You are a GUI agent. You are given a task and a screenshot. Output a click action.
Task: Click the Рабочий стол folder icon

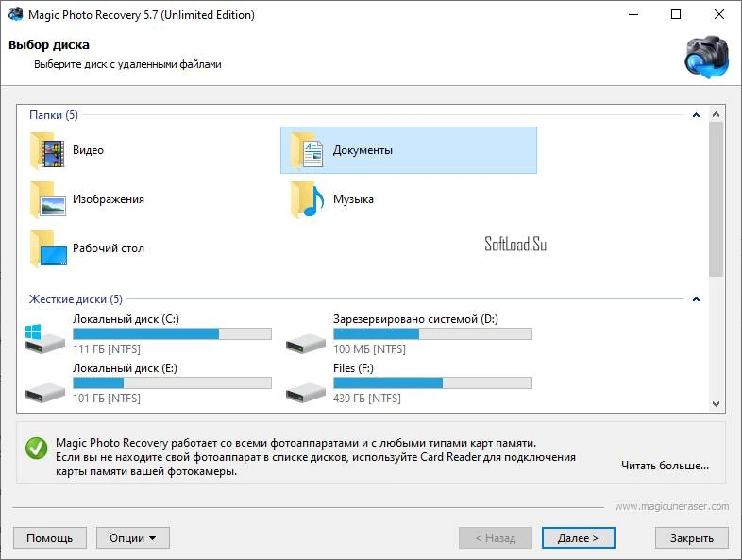pos(48,248)
